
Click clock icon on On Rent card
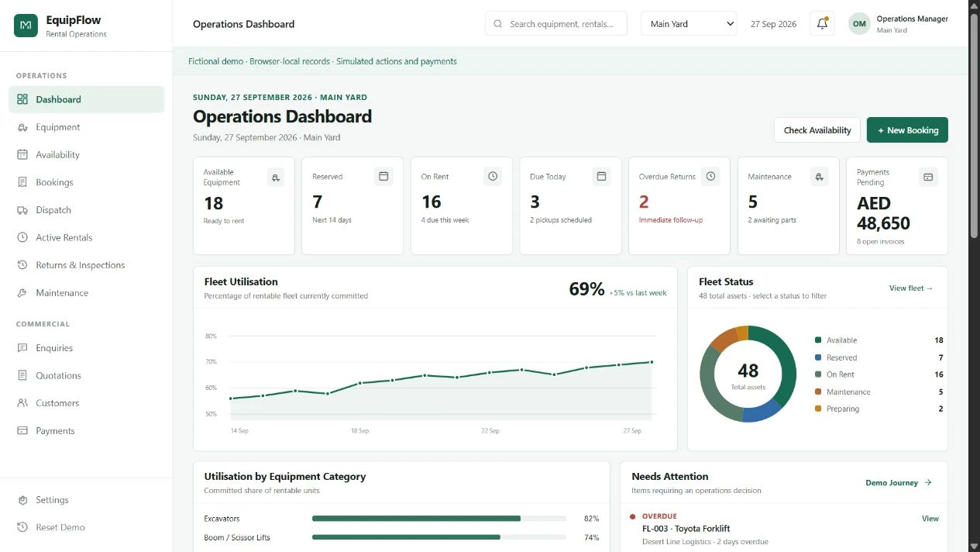(493, 177)
